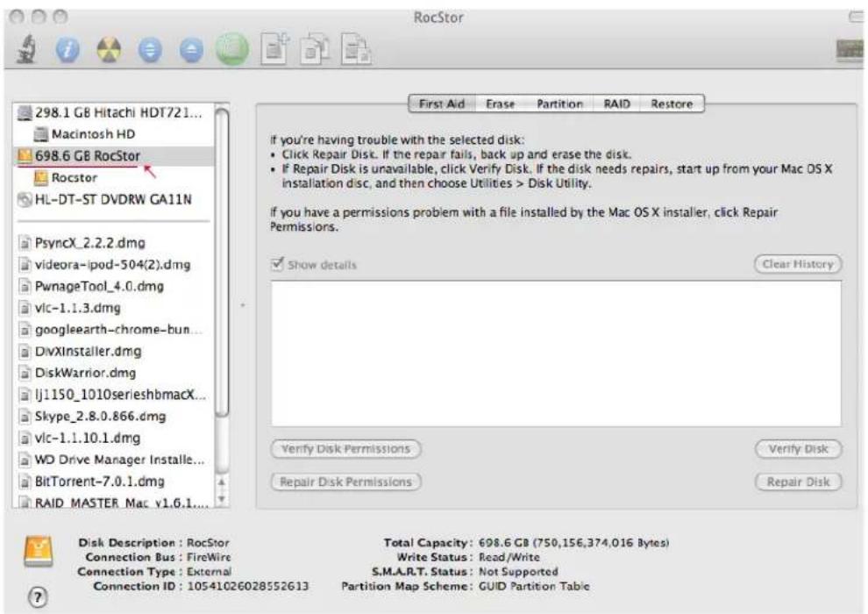Select the 298.1 GB Hitachi disk
The width and height of the screenshot is (868, 614).
click(x=113, y=112)
